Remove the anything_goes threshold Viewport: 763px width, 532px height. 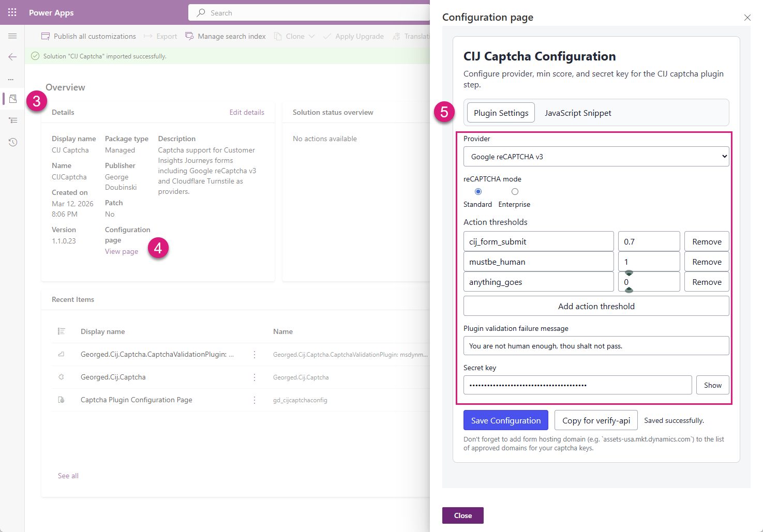pyautogui.click(x=707, y=282)
